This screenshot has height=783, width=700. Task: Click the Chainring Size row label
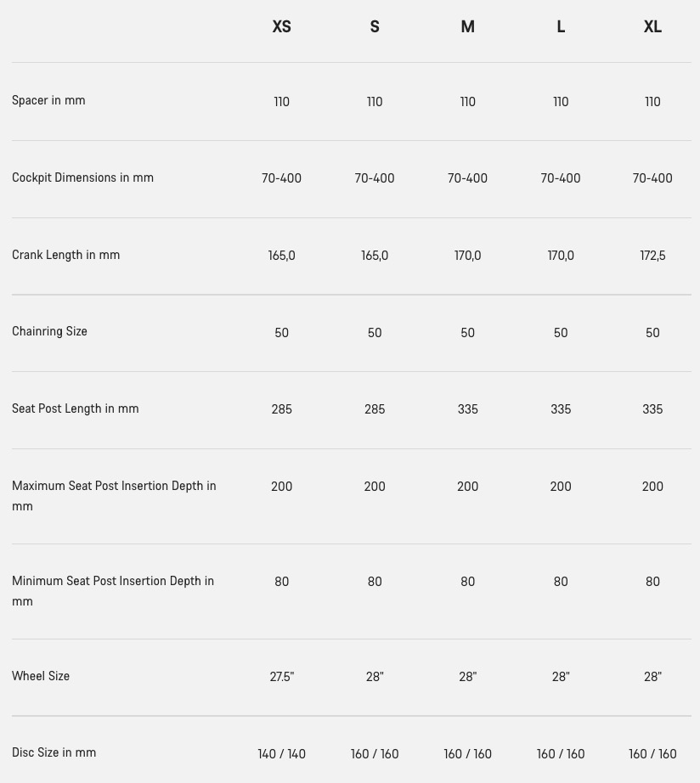click(49, 331)
